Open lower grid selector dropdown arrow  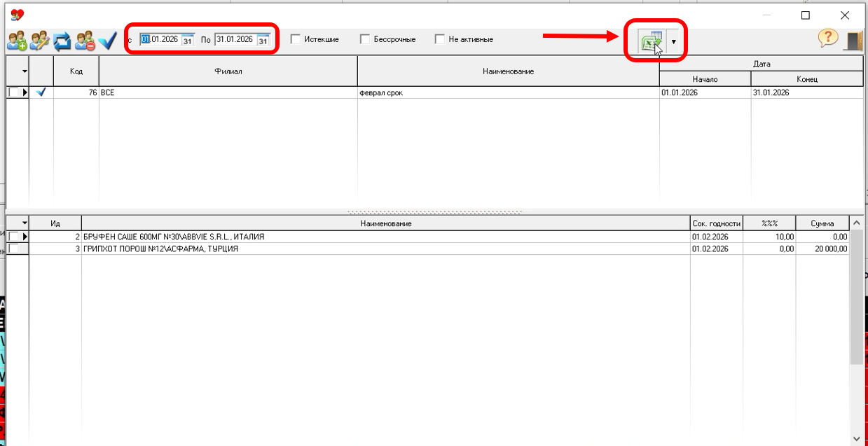tap(25, 223)
